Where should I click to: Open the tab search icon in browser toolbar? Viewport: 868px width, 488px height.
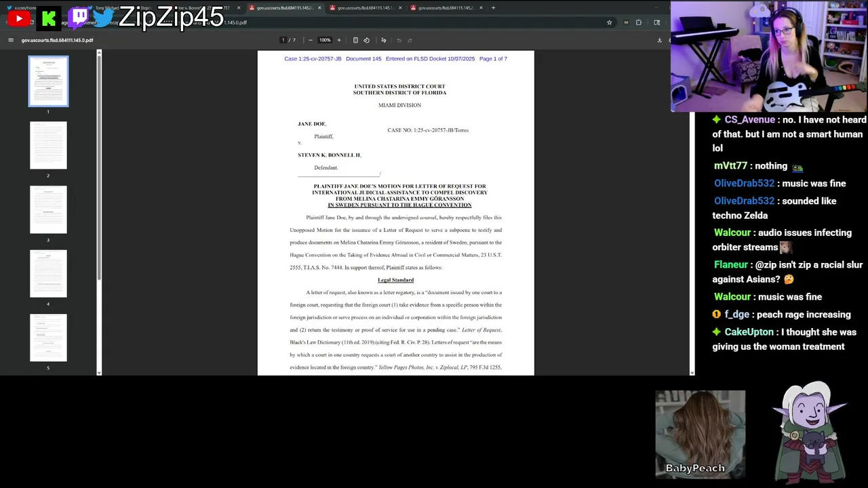[x=656, y=22]
